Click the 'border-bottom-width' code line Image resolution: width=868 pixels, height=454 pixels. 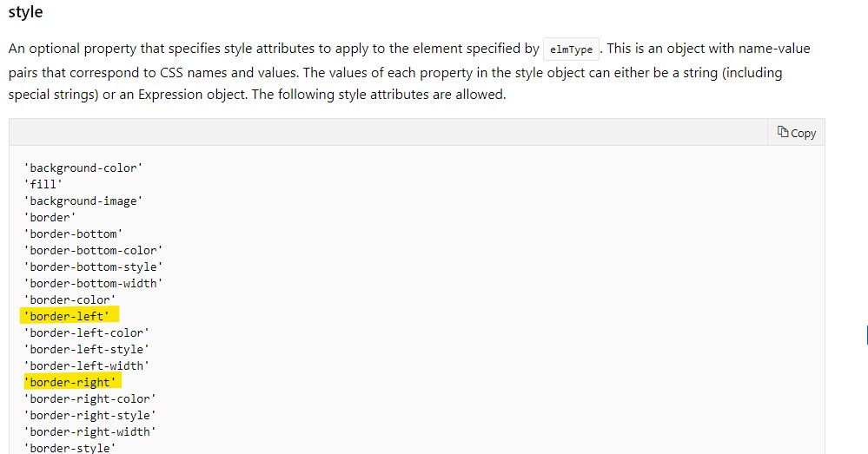(93, 283)
